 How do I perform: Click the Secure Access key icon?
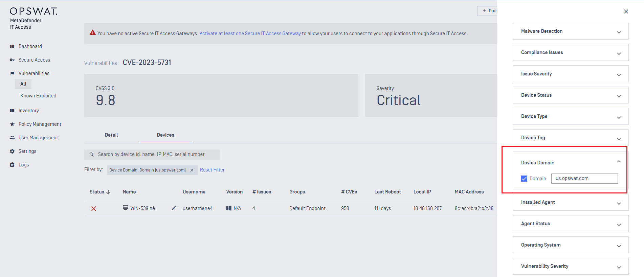(12, 60)
